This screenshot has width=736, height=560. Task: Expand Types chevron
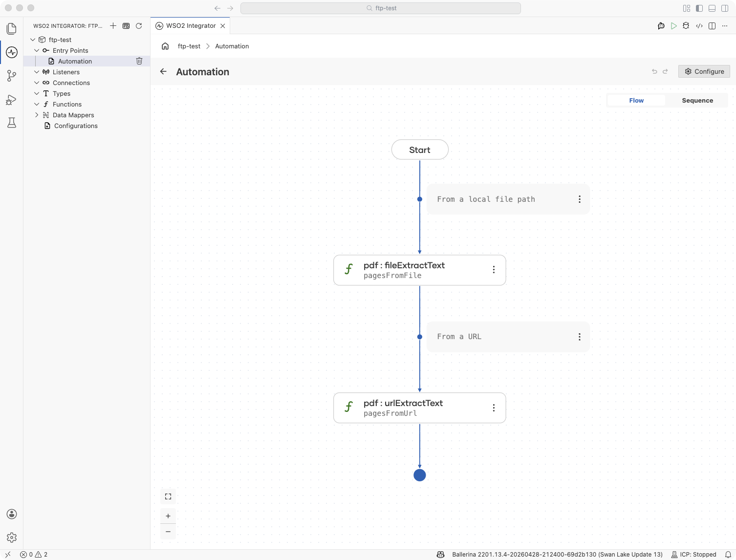(x=37, y=93)
